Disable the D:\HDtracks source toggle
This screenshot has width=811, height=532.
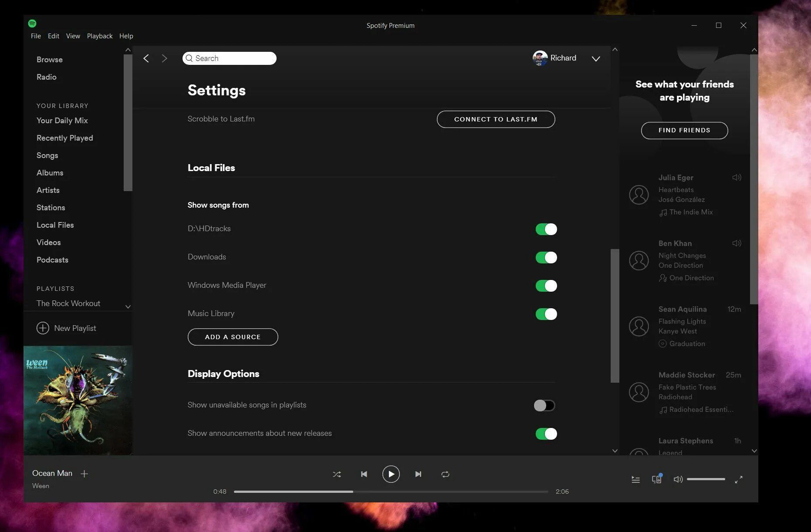(x=546, y=229)
